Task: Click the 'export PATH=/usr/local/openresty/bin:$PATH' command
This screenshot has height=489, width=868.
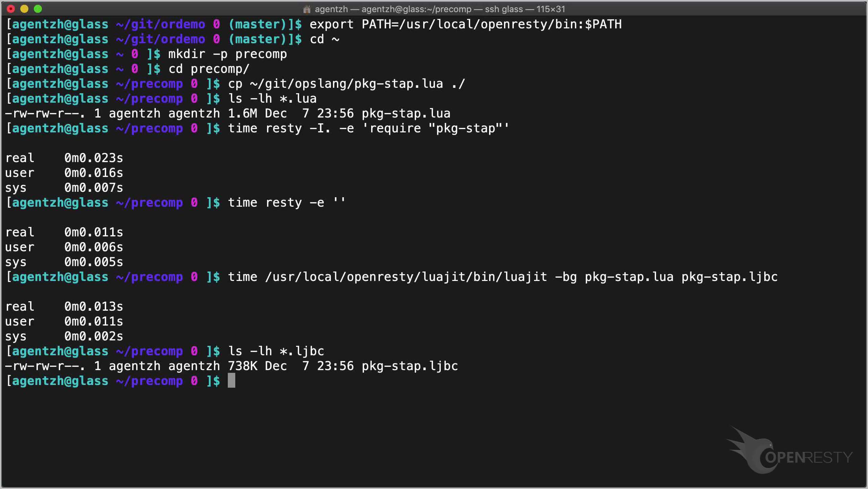Action: pos(465,24)
